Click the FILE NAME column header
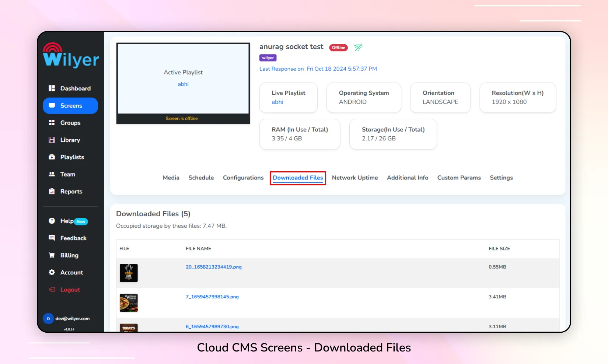 (x=198, y=249)
